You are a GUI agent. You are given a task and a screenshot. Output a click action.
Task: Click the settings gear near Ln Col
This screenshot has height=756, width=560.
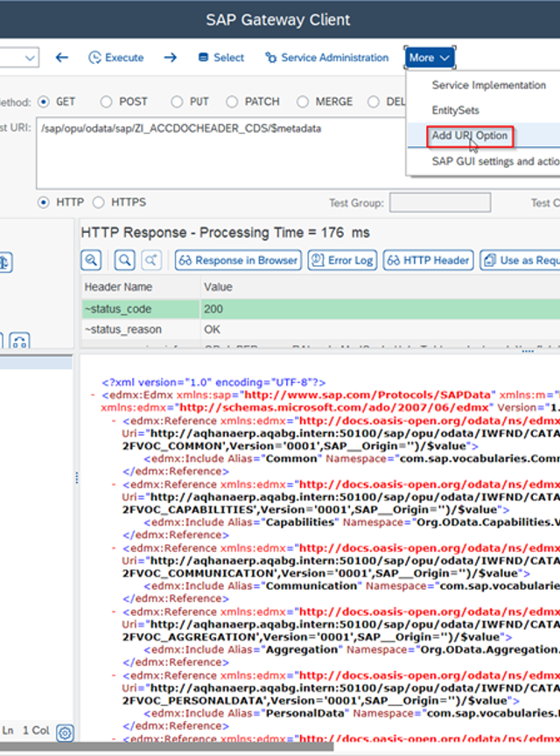click(65, 733)
